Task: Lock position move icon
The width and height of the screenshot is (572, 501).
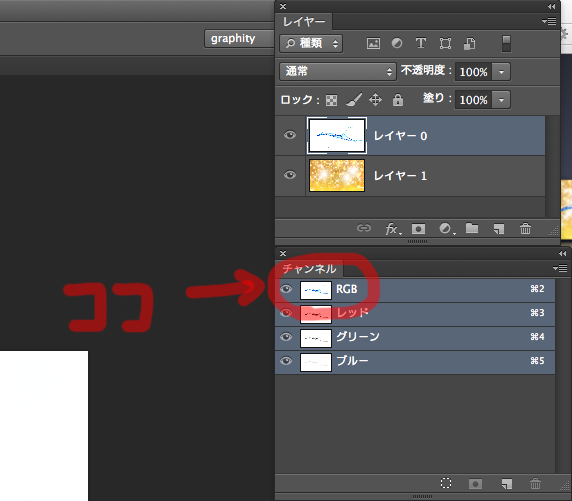Action: tap(375, 100)
